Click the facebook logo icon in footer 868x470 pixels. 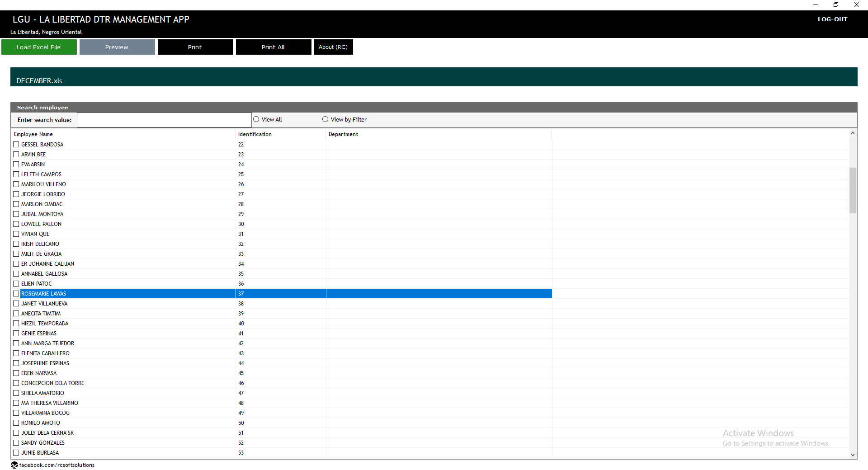[x=14, y=465]
